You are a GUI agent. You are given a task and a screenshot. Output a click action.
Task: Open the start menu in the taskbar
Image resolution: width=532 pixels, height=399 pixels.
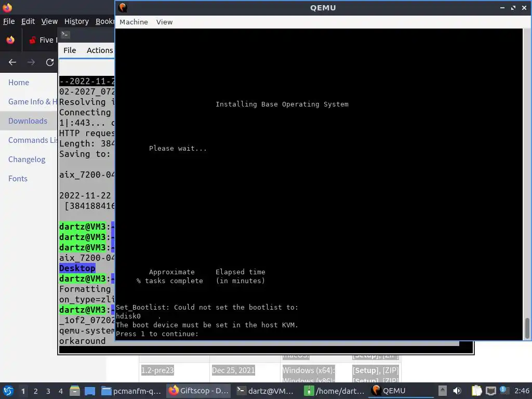8,391
